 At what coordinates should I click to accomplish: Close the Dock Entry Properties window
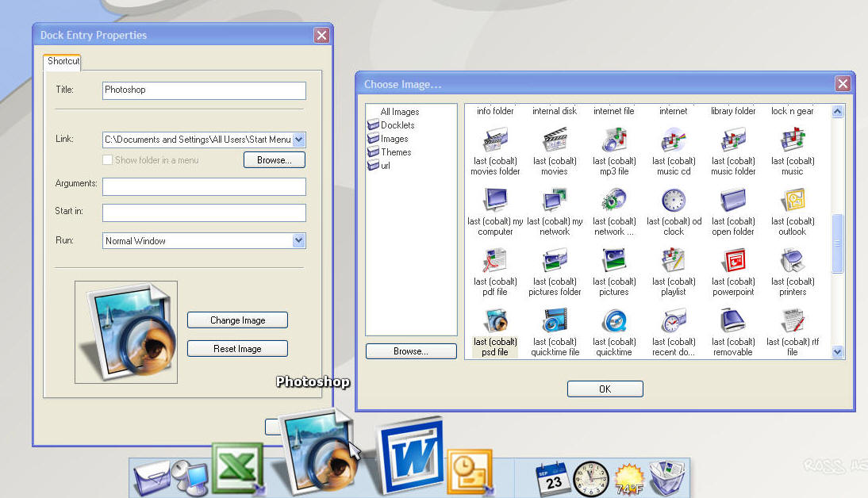pyautogui.click(x=321, y=36)
